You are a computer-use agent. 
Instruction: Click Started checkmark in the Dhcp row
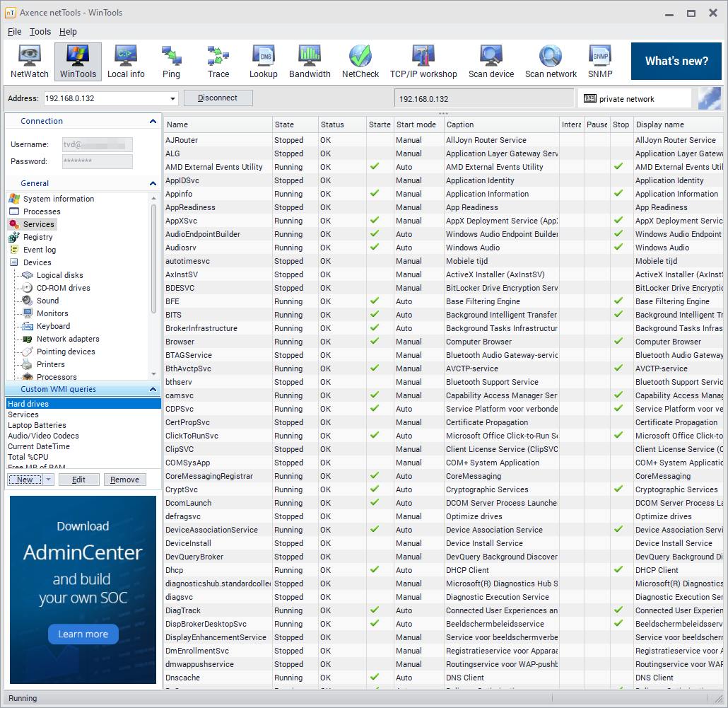coord(375,570)
